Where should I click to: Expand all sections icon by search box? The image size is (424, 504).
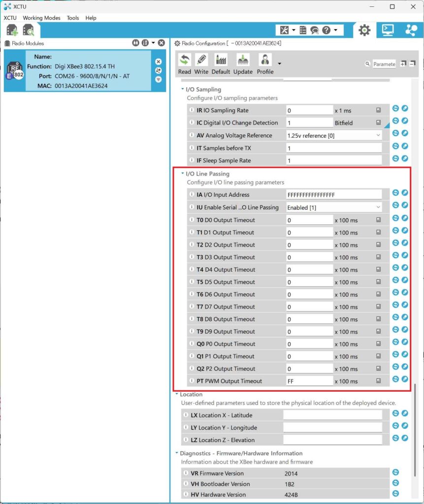pos(403,63)
